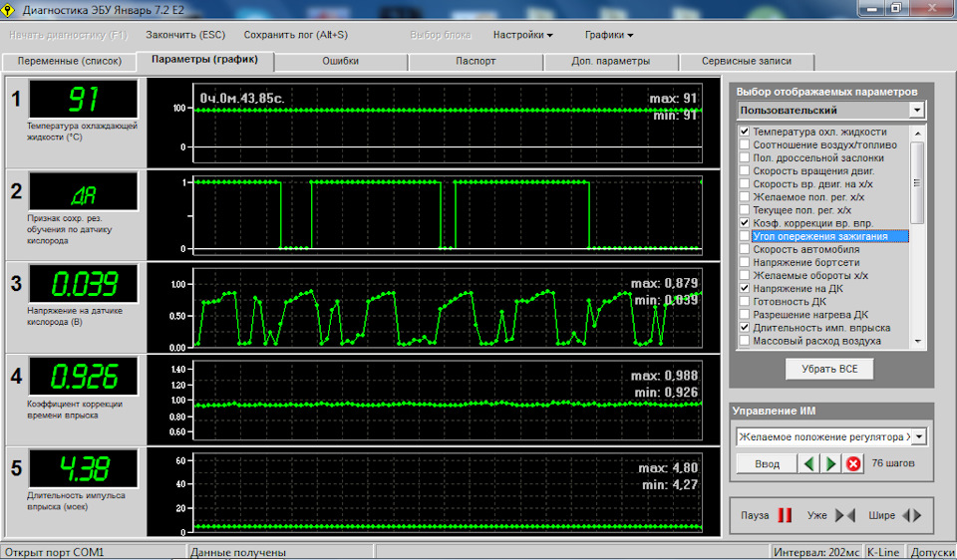The height and width of the screenshot is (560, 957).
Task: Enable Массовый расход воздуха checkbox
Action: pyautogui.click(x=745, y=341)
